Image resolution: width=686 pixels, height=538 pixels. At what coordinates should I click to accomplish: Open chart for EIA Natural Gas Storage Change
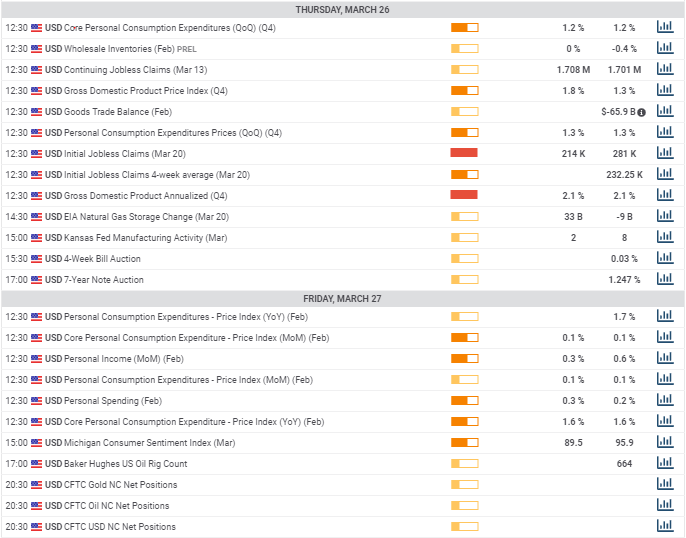(x=664, y=216)
